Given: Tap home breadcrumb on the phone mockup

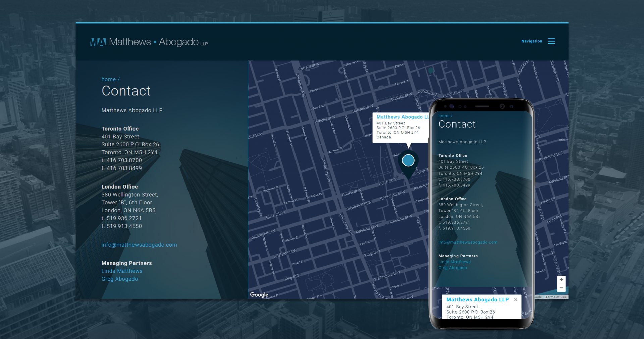Looking at the screenshot, I should (x=444, y=116).
